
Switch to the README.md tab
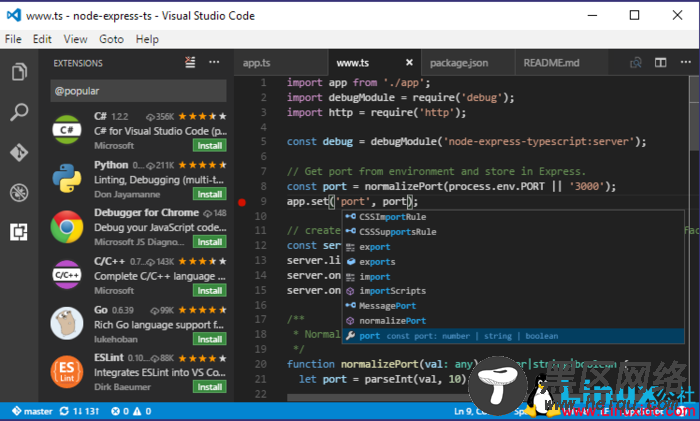[562, 63]
